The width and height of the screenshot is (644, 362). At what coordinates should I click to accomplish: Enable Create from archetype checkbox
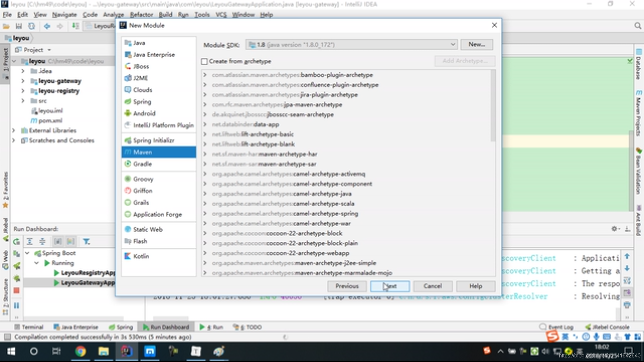[204, 61]
